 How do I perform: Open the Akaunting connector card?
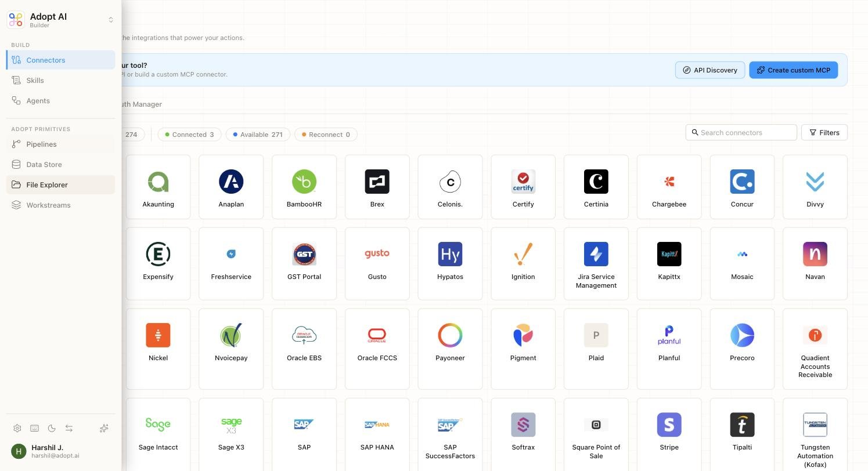pos(158,187)
